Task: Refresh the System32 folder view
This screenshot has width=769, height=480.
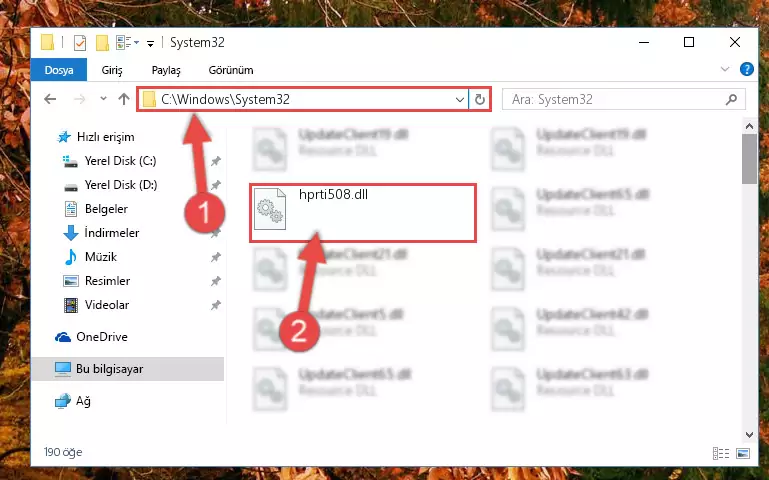Action: [x=480, y=100]
